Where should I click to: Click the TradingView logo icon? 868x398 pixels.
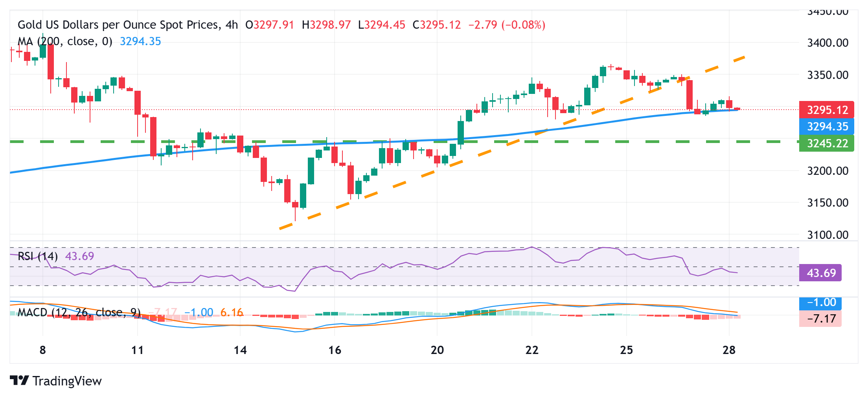coord(19,380)
